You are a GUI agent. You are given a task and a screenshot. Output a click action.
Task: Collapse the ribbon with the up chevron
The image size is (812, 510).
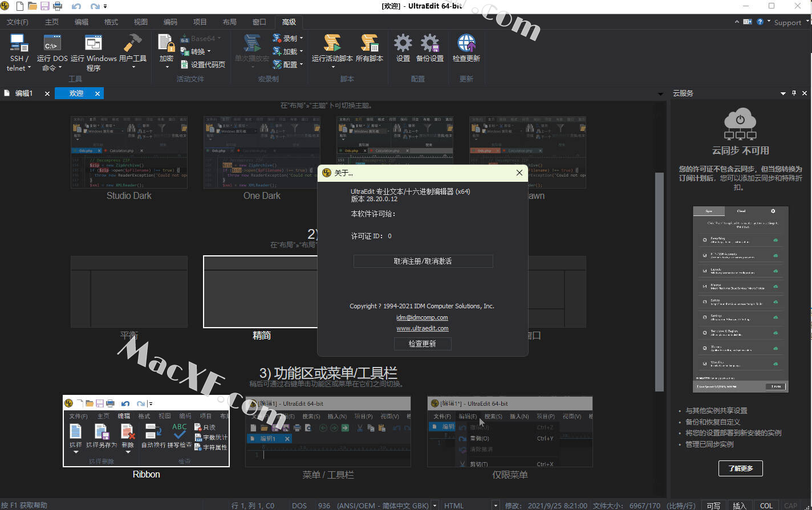point(737,22)
